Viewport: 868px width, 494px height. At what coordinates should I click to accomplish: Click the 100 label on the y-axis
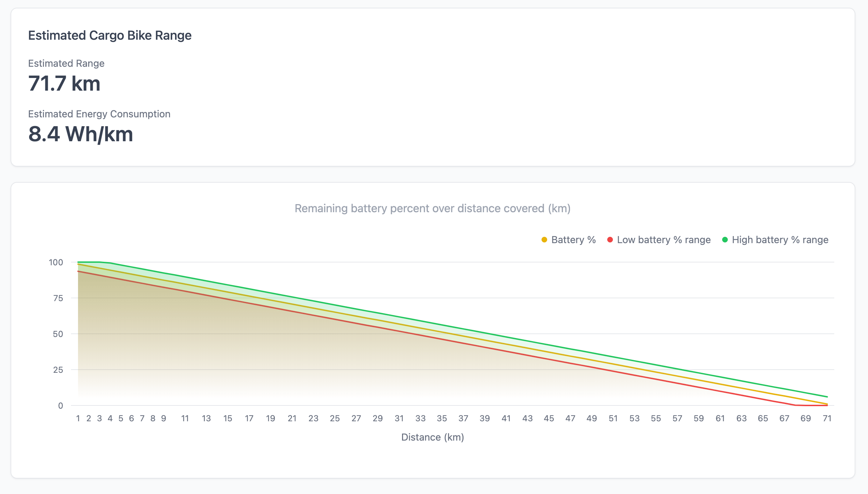(x=56, y=262)
